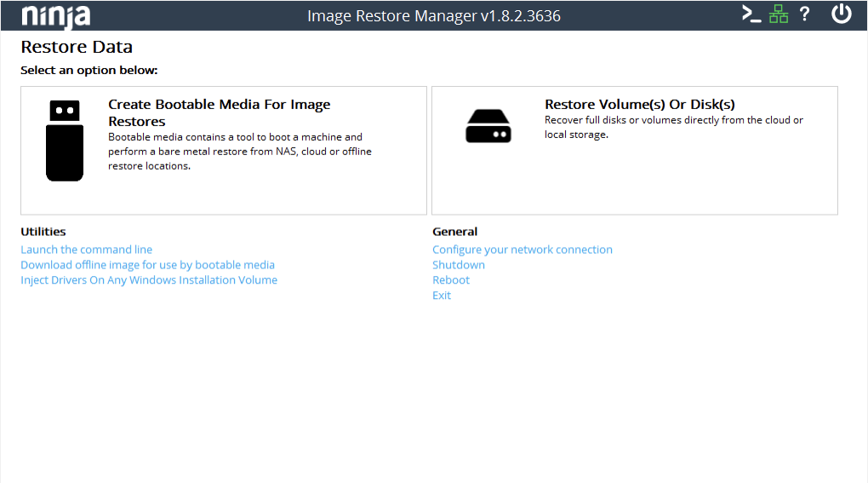Click the Shutdown link

coord(458,265)
